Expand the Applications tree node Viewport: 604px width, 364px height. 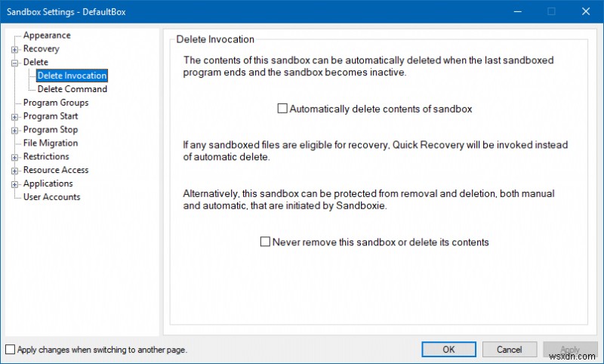pyautogui.click(x=14, y=184)
